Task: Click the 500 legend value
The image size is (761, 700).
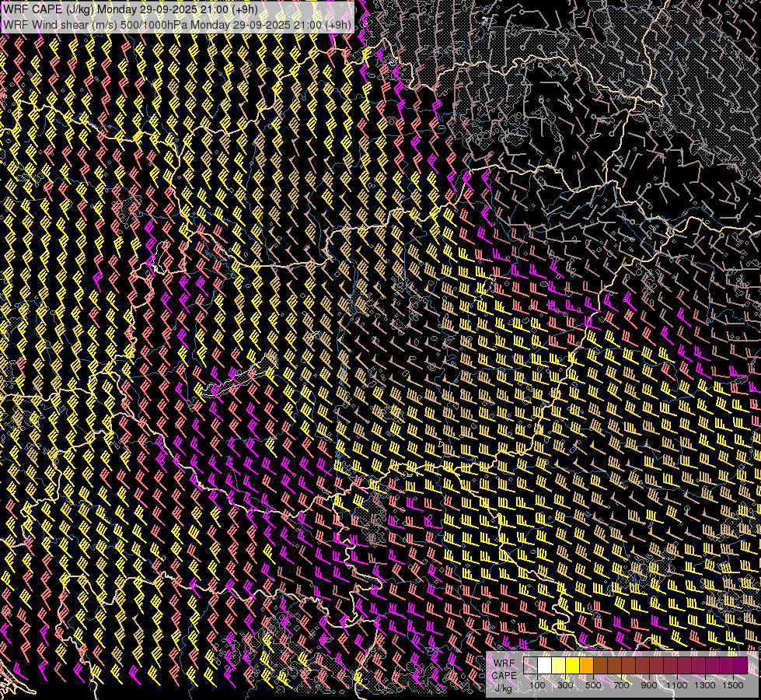Action: coord(593,685)
